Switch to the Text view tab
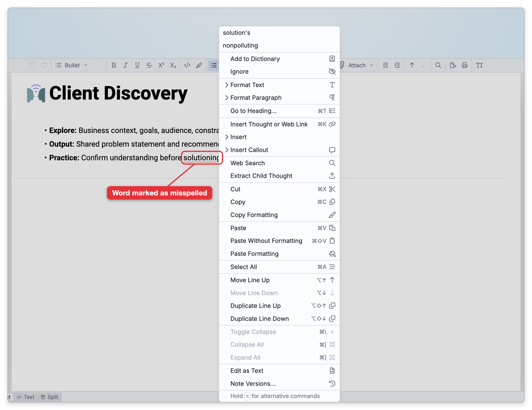532x410 pixels. 25,397
